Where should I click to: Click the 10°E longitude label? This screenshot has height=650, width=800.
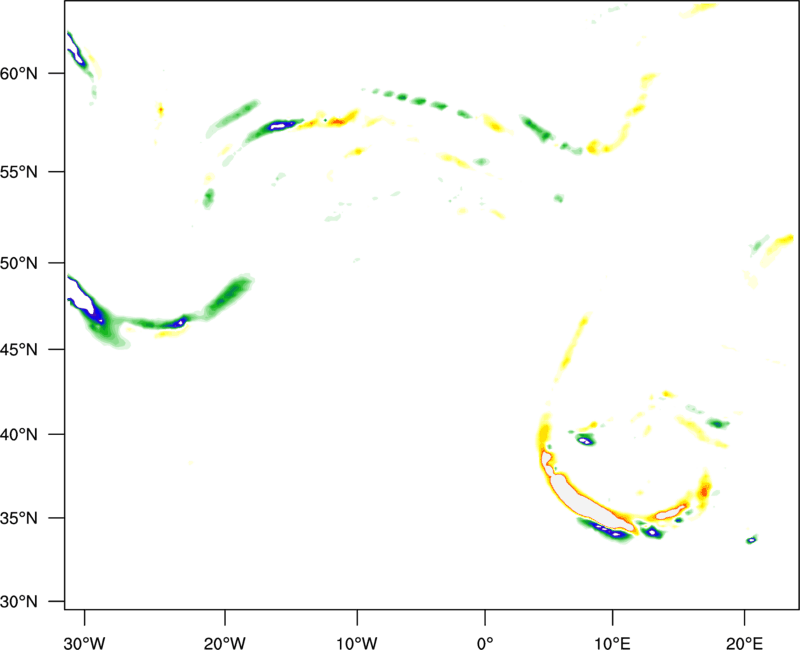[613, 643]
